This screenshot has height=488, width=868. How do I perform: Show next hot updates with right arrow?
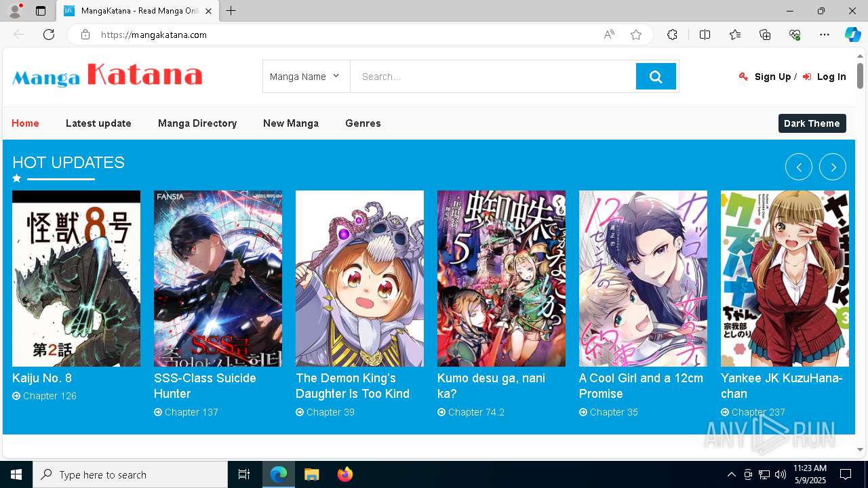point(833,167)
